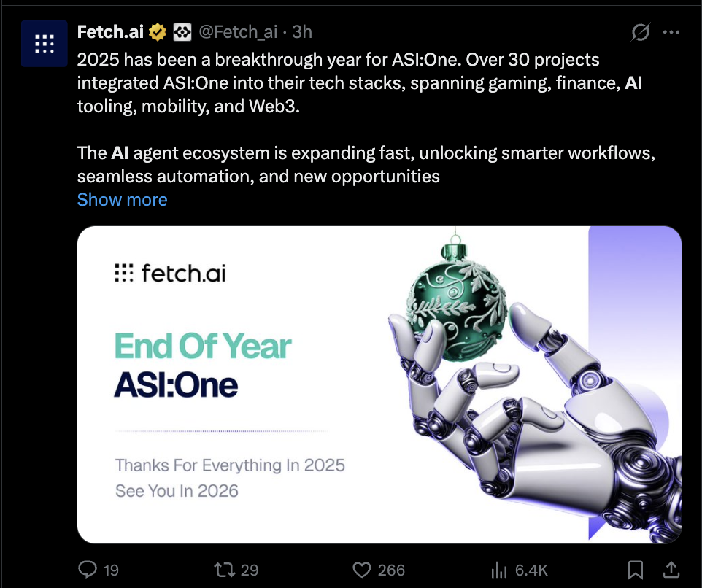Open the End Of Year ASI:One image
702x588 pixels.
pos(379,385)
